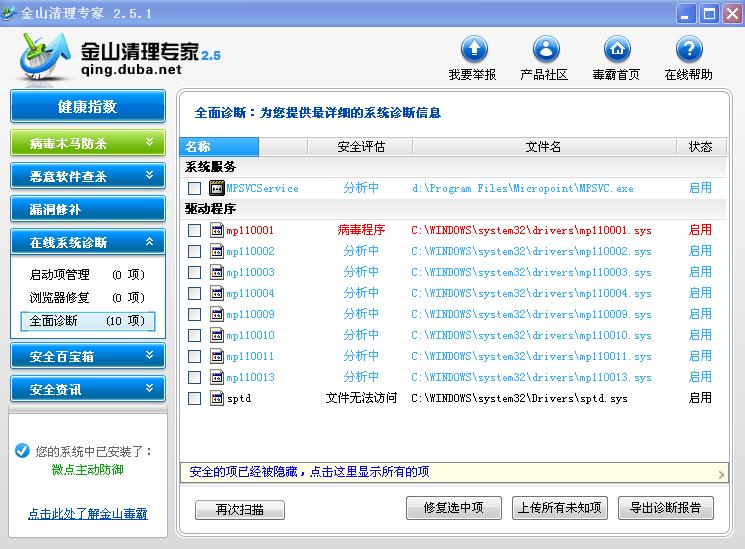
Task: Click the mp110003 driver file icon
Action: tap(217, 272)
